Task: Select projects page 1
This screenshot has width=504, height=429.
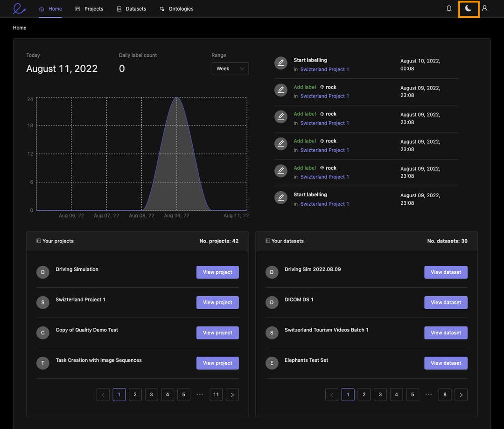Action: click(119, 394)
